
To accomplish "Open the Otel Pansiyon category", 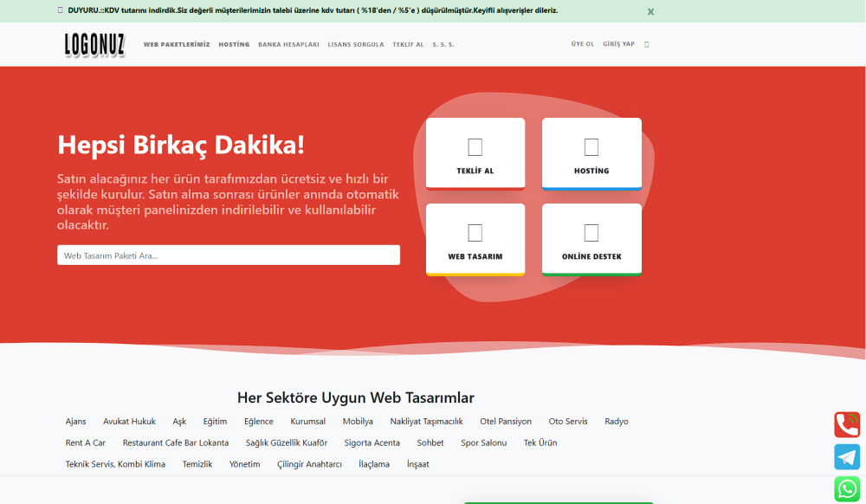I will [x=506, y=422].
